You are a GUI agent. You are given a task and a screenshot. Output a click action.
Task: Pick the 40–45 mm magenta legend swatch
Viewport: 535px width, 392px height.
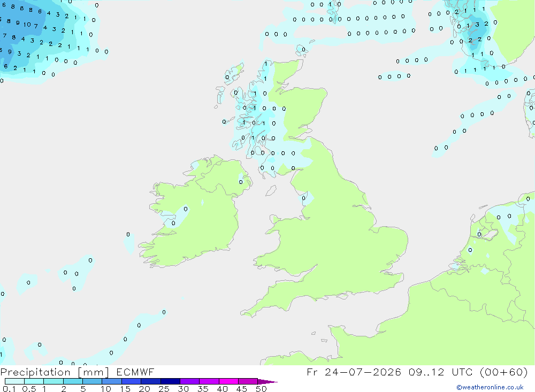(228, 381)
